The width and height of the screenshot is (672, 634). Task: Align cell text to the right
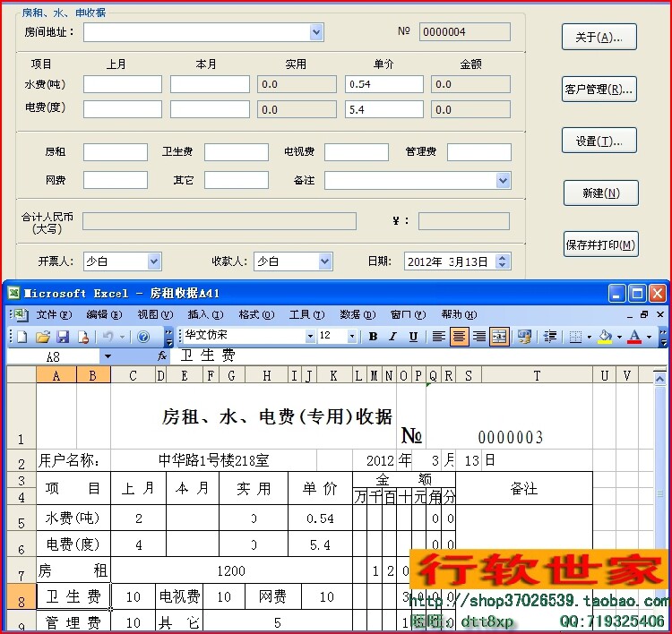click(x=478, y=337)
